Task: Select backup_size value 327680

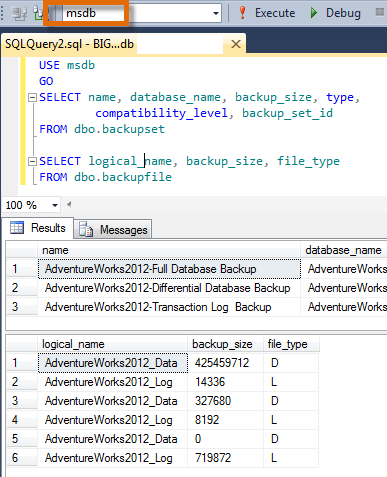Action: 226,401
